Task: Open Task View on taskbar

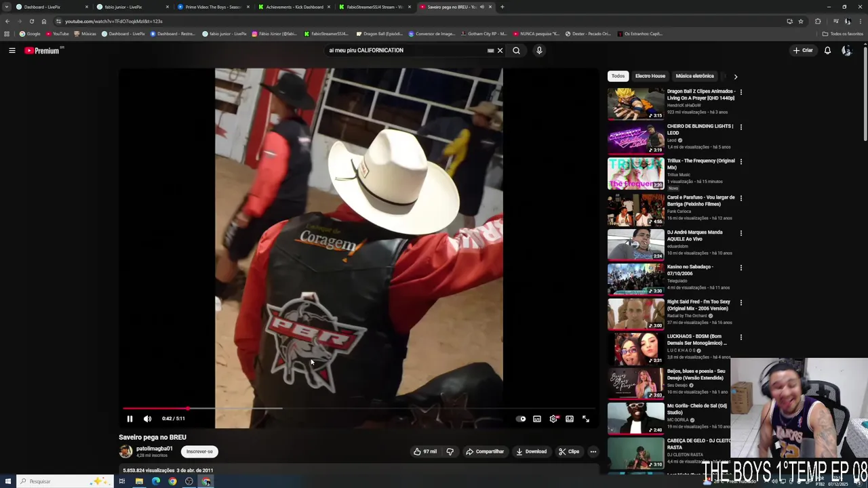Action: (122, 481)
